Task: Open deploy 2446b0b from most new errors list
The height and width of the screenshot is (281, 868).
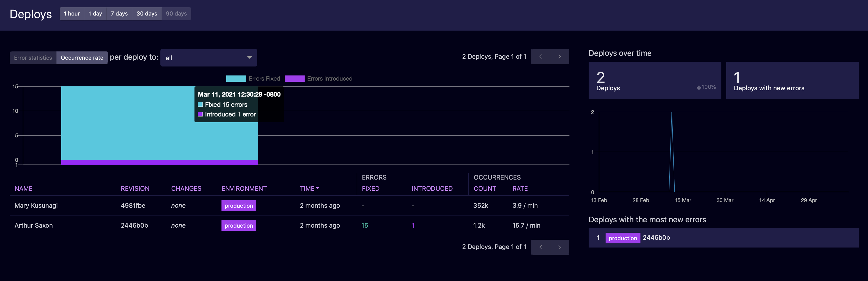Action: [x=656, y=238]
